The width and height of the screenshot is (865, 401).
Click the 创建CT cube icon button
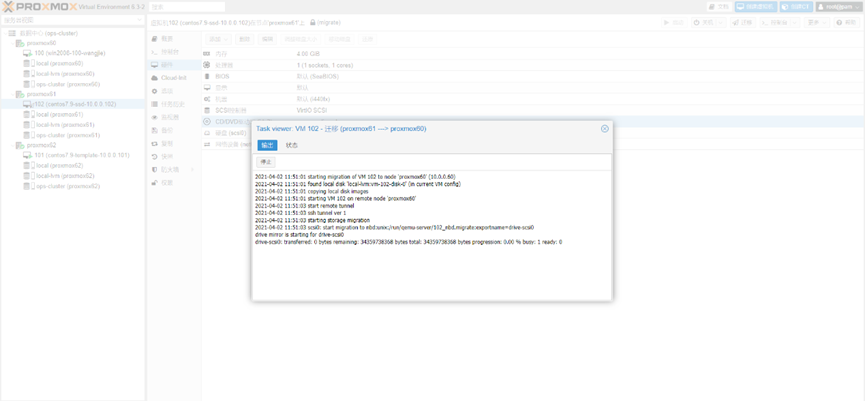tap(786, 7)
